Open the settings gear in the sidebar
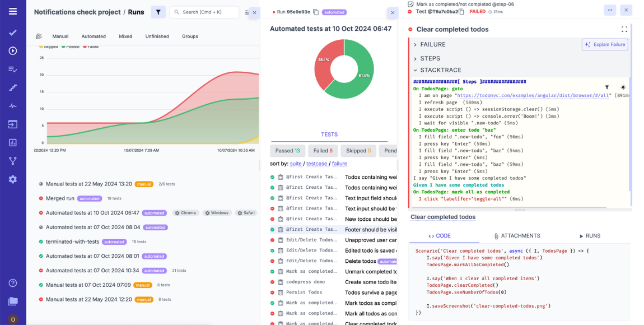Image resolution: width=644 pixels, height=325 pixels. point(13,179)
